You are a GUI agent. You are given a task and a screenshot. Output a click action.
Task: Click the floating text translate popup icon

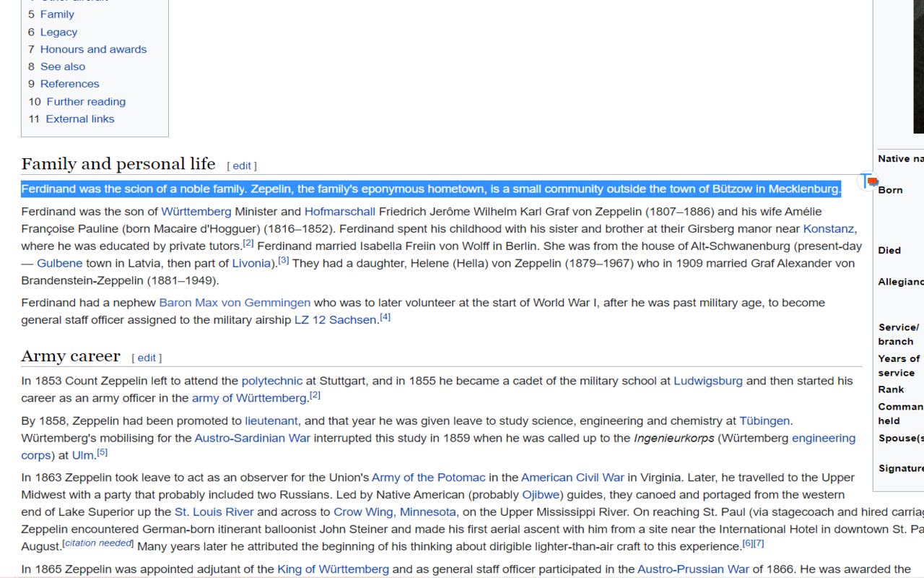pyautogui.click(x=868, y=181)
